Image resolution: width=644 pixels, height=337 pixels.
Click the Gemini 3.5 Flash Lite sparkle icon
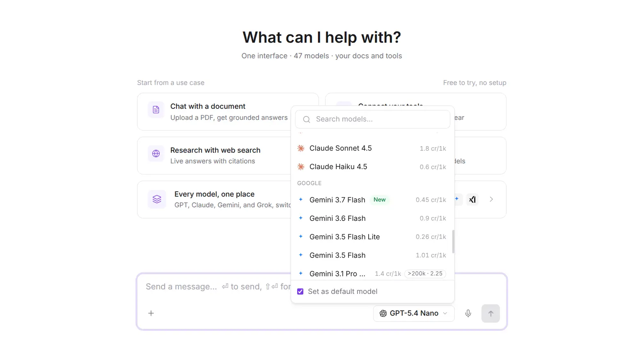(x=301, y=236)
